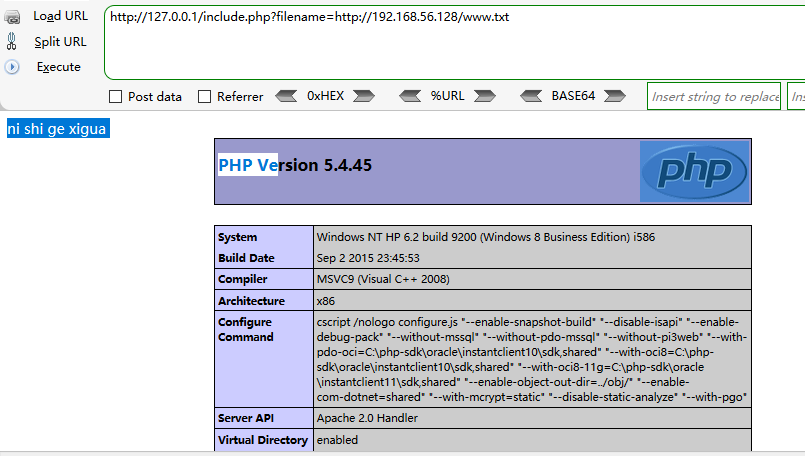This screenshot has height=456, width=805.
Task: Click the left arrow beside 0xHEX
Action: click(286, 96)
